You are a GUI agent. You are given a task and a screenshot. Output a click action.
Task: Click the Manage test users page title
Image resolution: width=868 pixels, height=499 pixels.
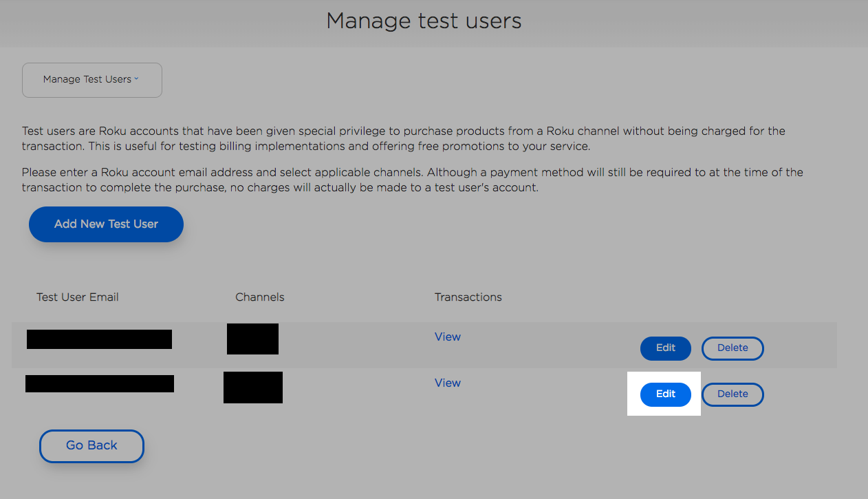click(x=424, y=21)
